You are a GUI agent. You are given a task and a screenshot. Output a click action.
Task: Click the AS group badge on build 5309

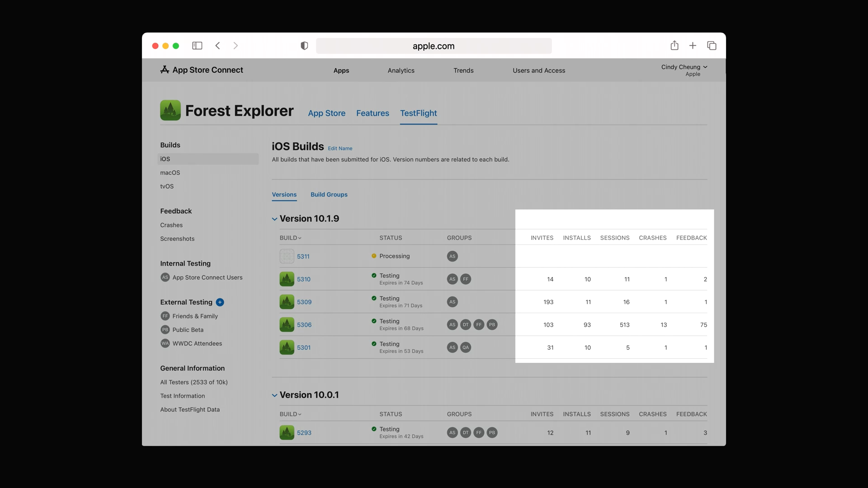point(452,302)
